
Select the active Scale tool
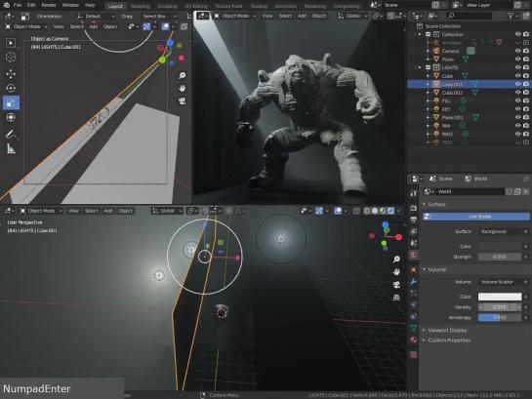(11, 102)
